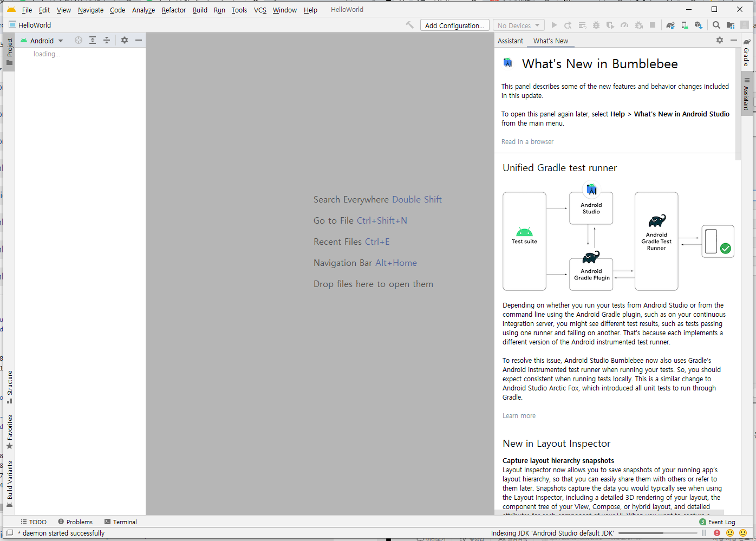Screen dimensions: 756x541
Task: Open the File menu
Action: (x=27, y=10)
